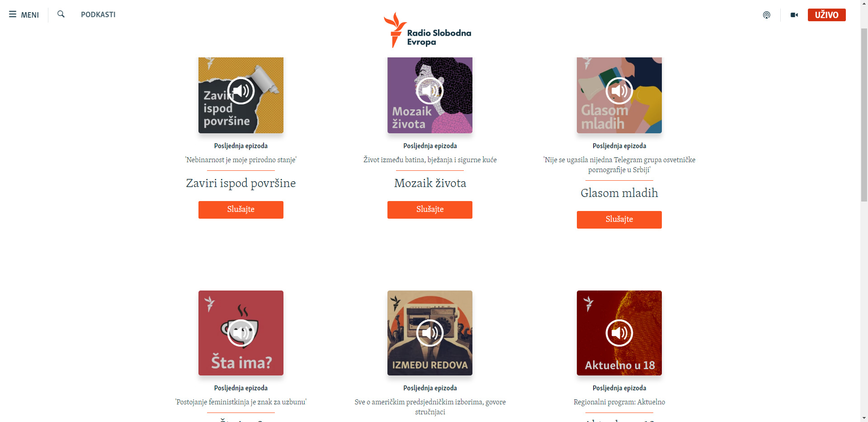Viewport: 868px width, 422px height.
Task: Click the Radio Slobodna Evropa logo
Action: pyautogui.click(x=427, y=30)
